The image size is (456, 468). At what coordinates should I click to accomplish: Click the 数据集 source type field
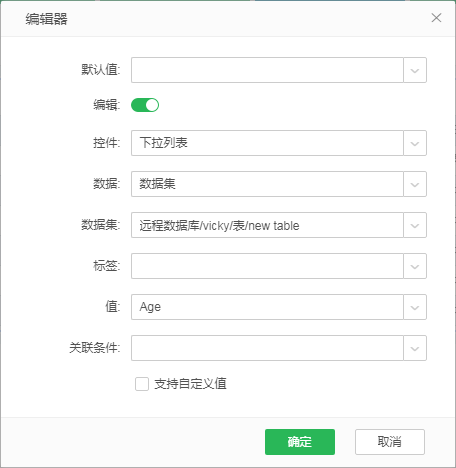pos(267,184)
